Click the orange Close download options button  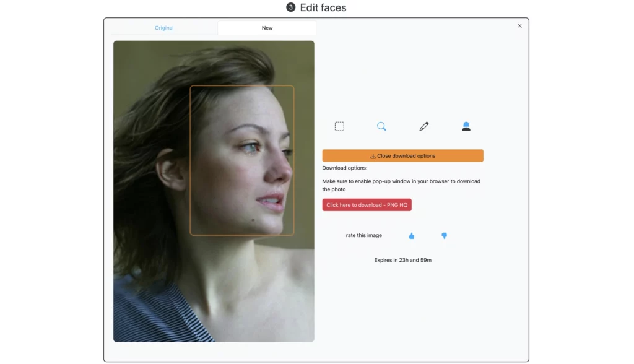pos(402,155)
